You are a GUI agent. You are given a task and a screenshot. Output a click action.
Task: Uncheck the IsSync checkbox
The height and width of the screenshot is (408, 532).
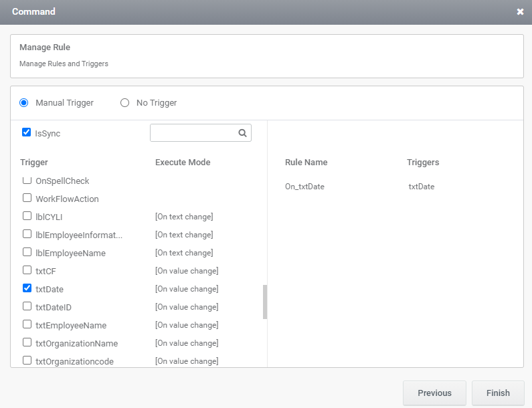point(27,132)
